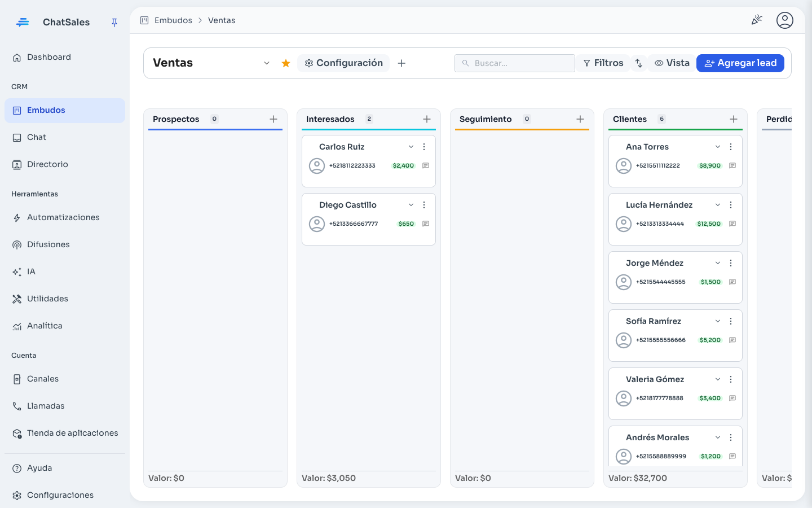Image resolution: width=812 pixels, height=508 pixels.
Task: Open Directorio in the sidebar
Action: click(65, 164)
